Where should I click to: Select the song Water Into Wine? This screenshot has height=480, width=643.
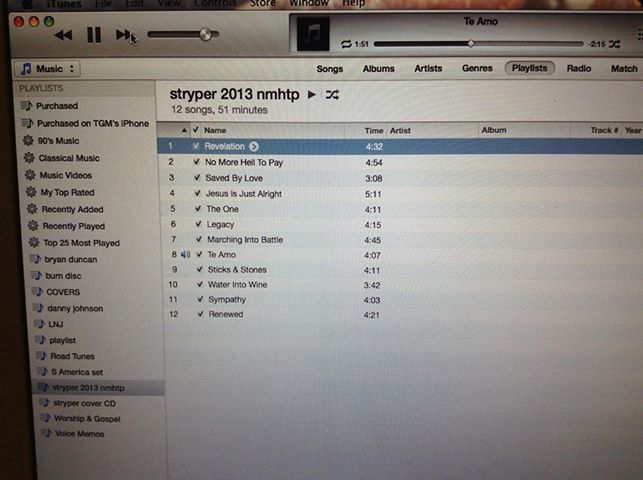pos(237,285)
